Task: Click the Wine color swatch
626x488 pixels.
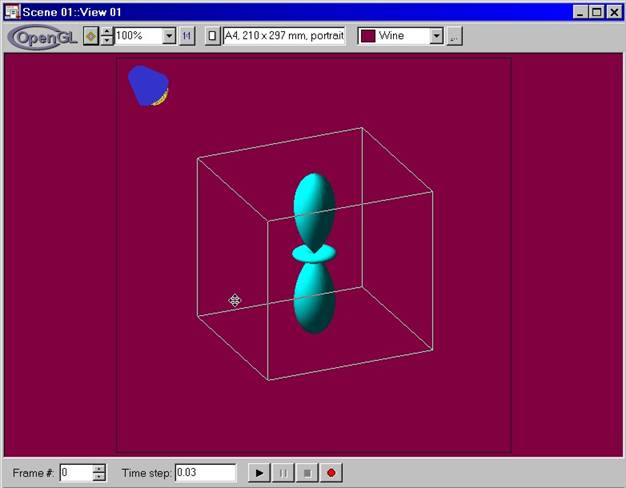Action: [x=367, y=36]
